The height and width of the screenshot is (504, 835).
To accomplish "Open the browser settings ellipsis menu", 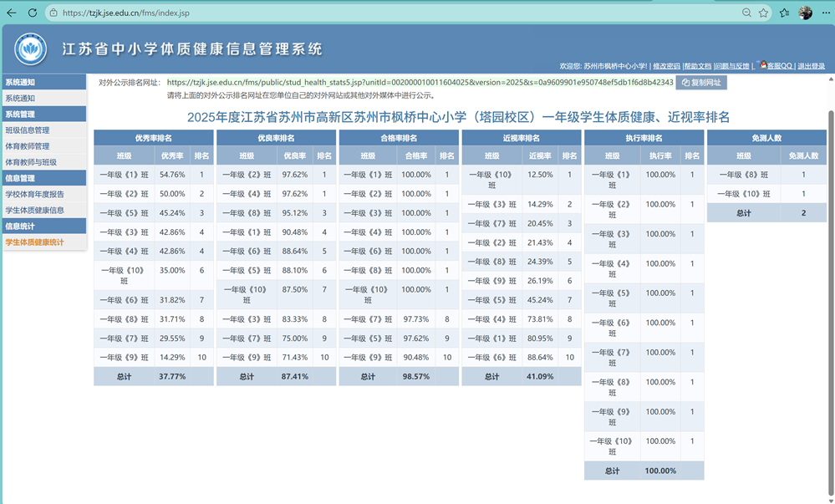I will [x=826, y=13].
